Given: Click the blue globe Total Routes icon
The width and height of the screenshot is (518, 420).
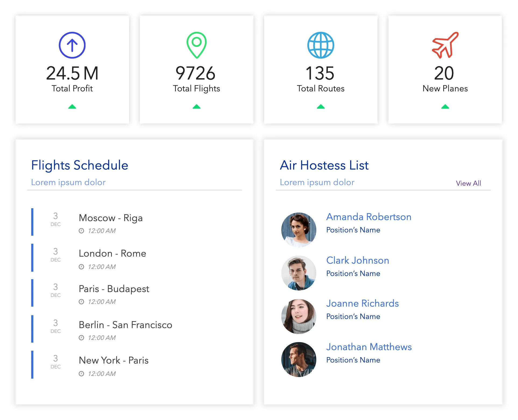Looking at the screenshot, I should [321, 45].
